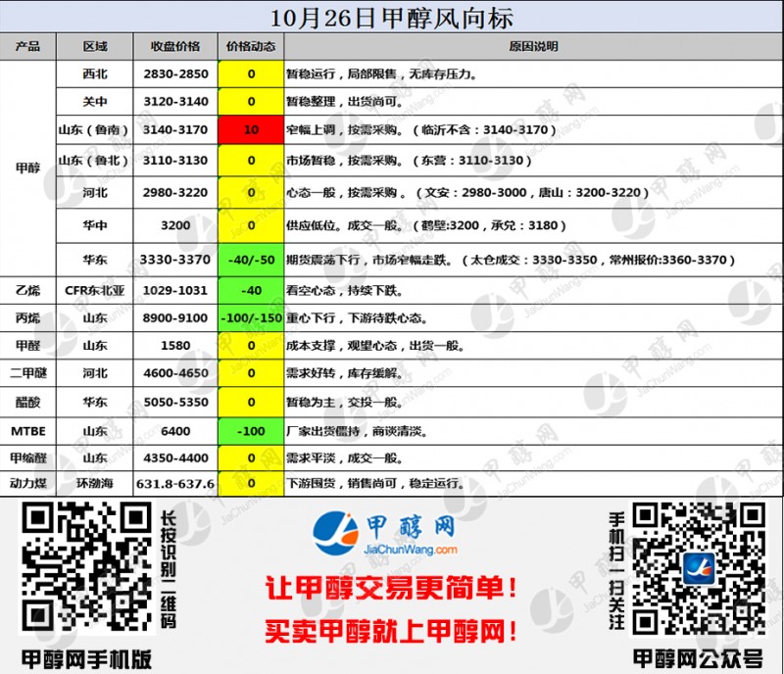Click the vertical text 手机扫一扫关注
Screen dimensions: 784x674
pos(616,570)
